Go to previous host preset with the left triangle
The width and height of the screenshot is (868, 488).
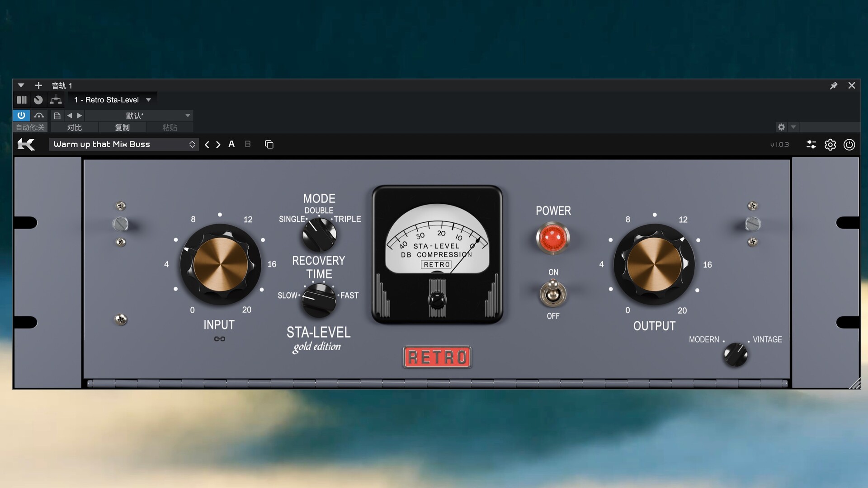coord(70,116)
